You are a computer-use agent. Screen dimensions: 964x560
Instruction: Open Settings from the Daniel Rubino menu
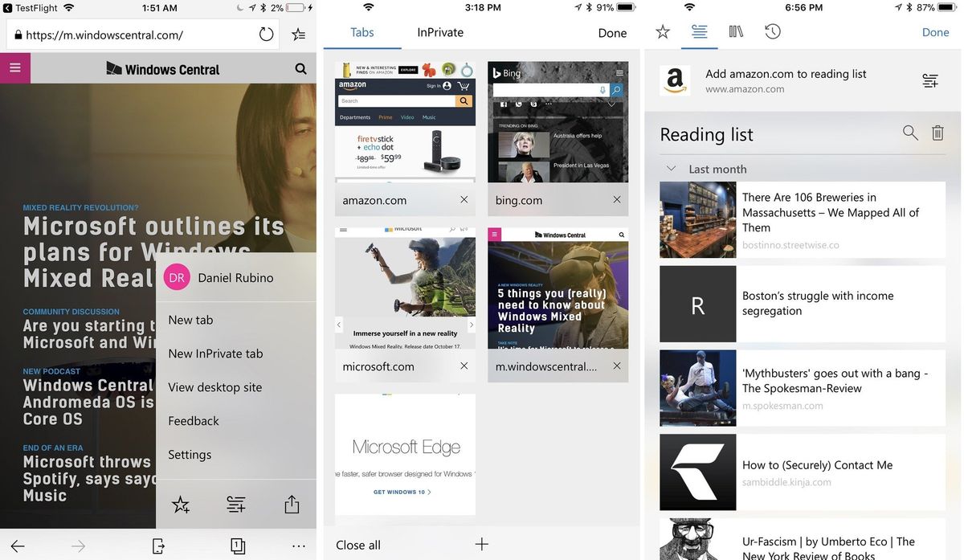pos(190,454)
